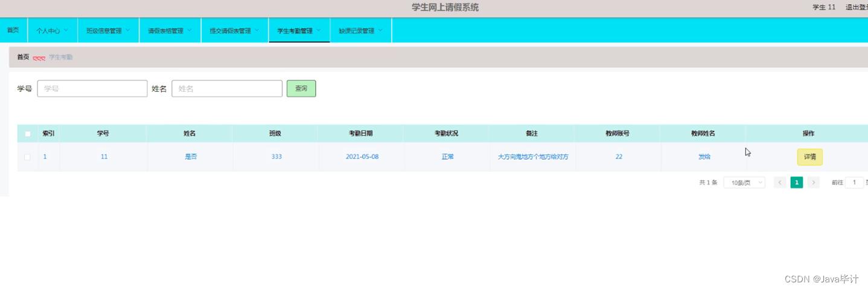Click the 教师姓名 column header
Screen dimensions: 868x289
tap(703, 134)
